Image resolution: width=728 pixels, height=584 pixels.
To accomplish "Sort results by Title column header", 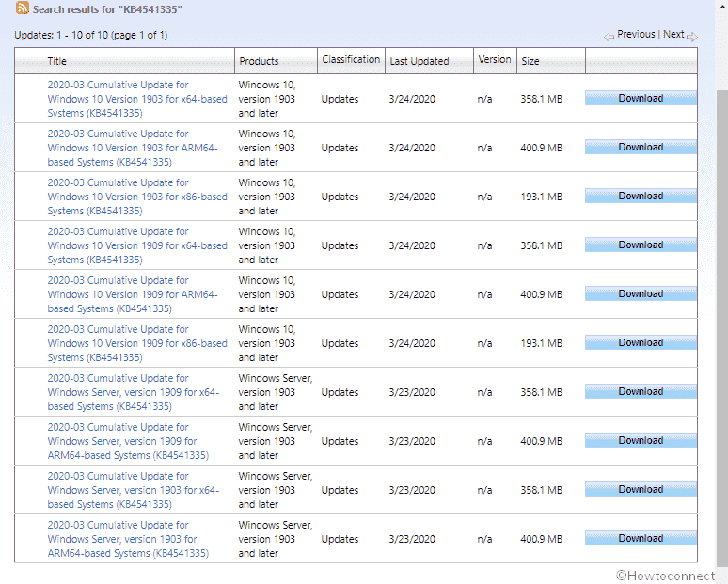I will coord(57,61).
